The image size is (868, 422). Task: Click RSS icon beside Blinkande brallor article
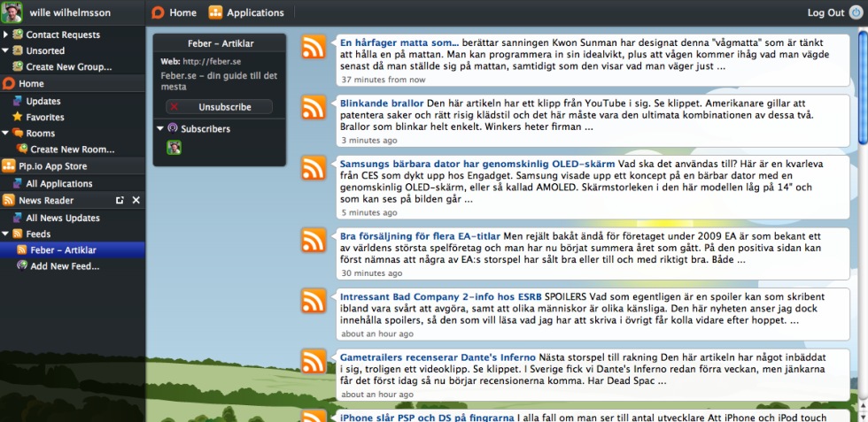314,107
